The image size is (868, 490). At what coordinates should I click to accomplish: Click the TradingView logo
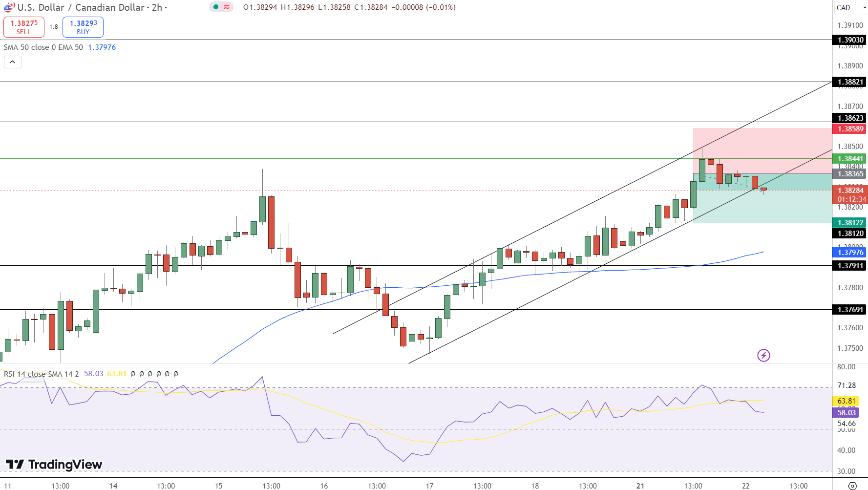coord(54,464)
